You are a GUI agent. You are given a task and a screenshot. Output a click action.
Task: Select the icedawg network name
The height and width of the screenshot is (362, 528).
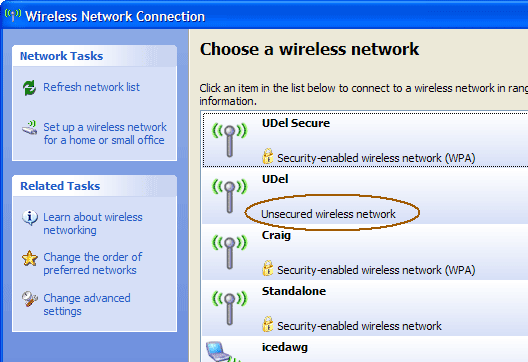[x=285, y=347]
